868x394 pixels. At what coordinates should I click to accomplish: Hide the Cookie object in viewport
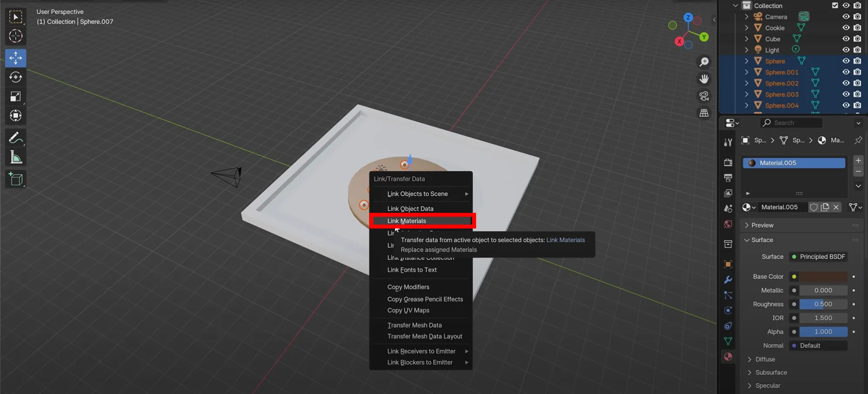pos(846,28)
